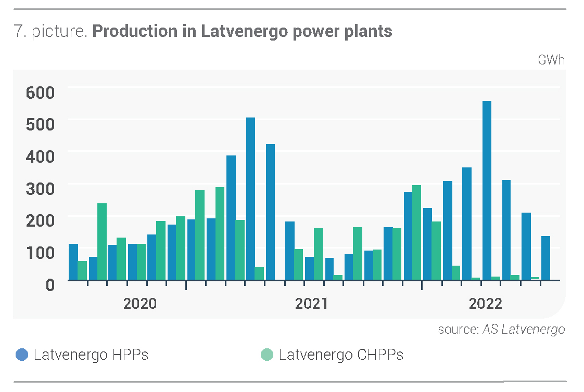Click the 0 y-axis label

(50, 285)
